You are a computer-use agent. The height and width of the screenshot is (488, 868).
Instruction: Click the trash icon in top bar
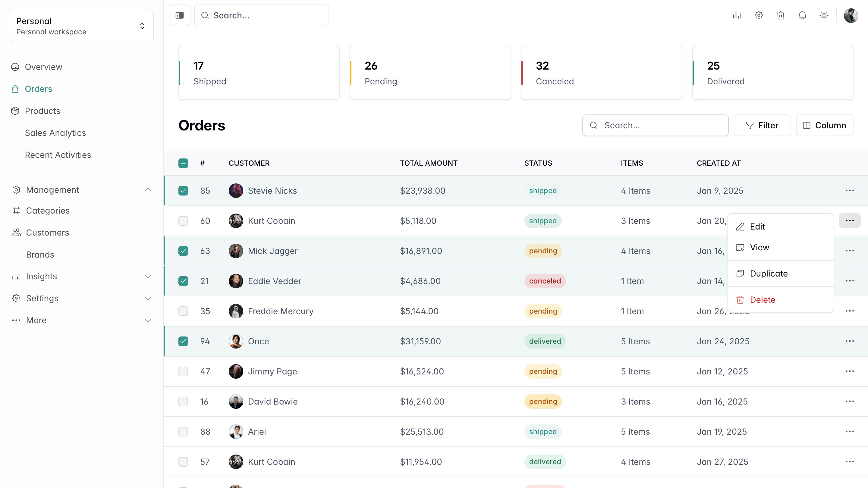click(780, 15)
